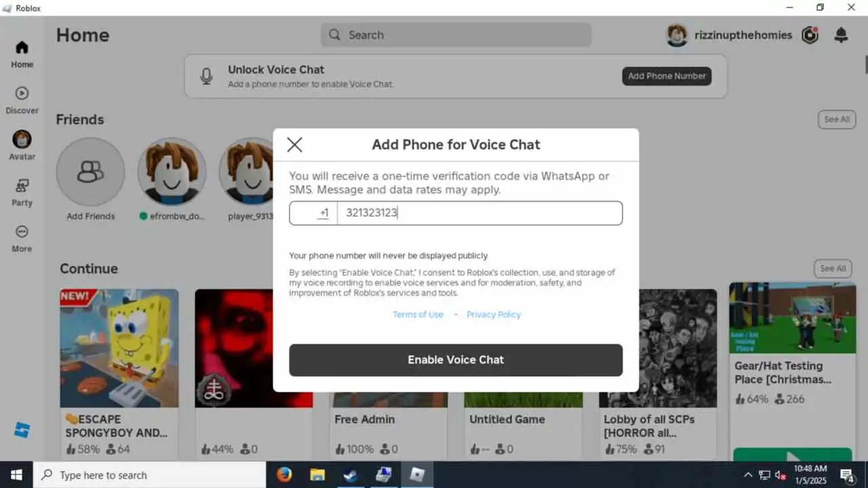
Task: Open the Windows Start menu
Action: [x=16, y=474]
